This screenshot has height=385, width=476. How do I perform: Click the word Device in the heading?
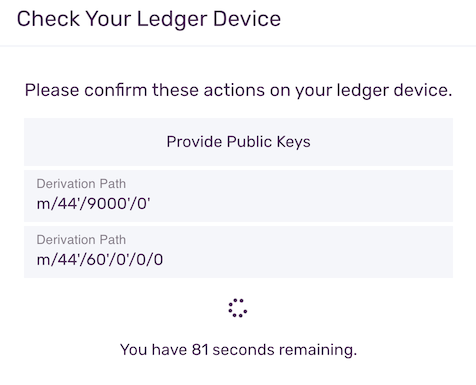247,19
